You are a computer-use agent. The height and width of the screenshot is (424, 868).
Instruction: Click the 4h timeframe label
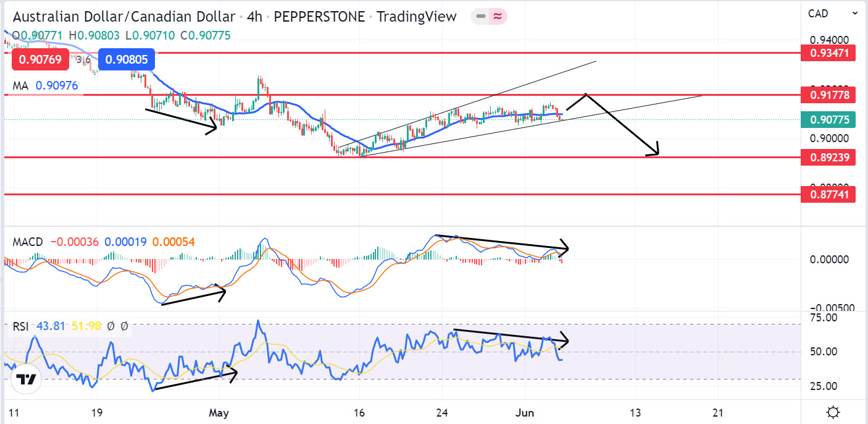coord(254,17)
